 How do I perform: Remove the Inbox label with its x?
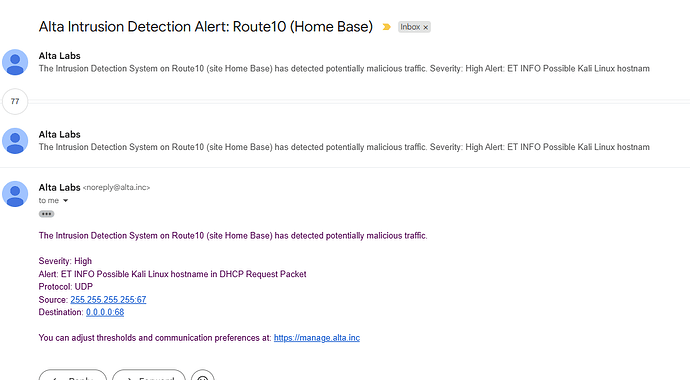coord(426,27)
